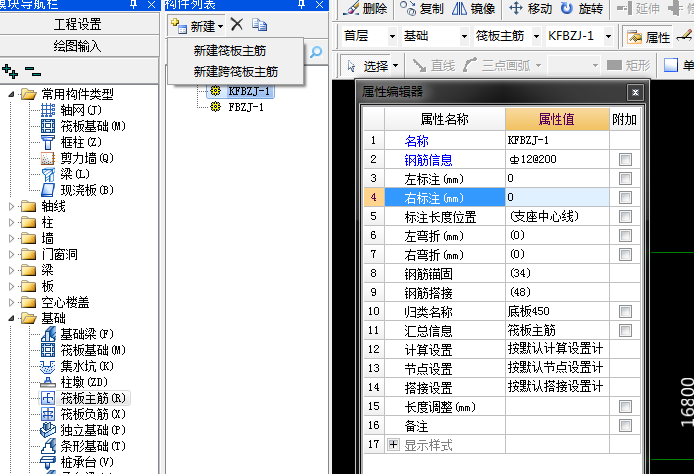
Task: Click the search magnifier icon
Action: coord(316,52)
